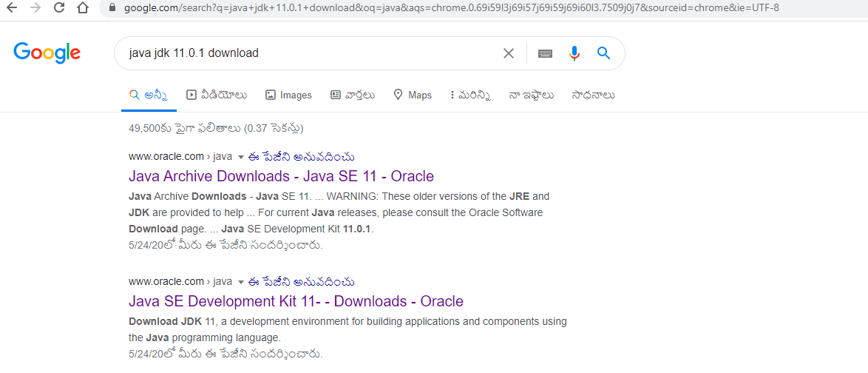Viewport: 868px width, 373px height.
Task: Open the వార్తలు news tab
Action: 353,95
